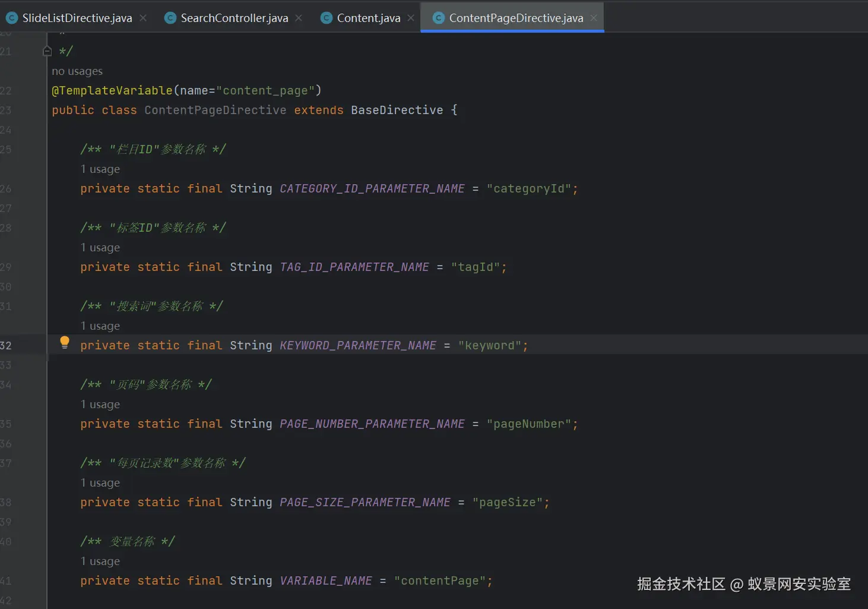Click the "contentPage" string value

point(440,580)
